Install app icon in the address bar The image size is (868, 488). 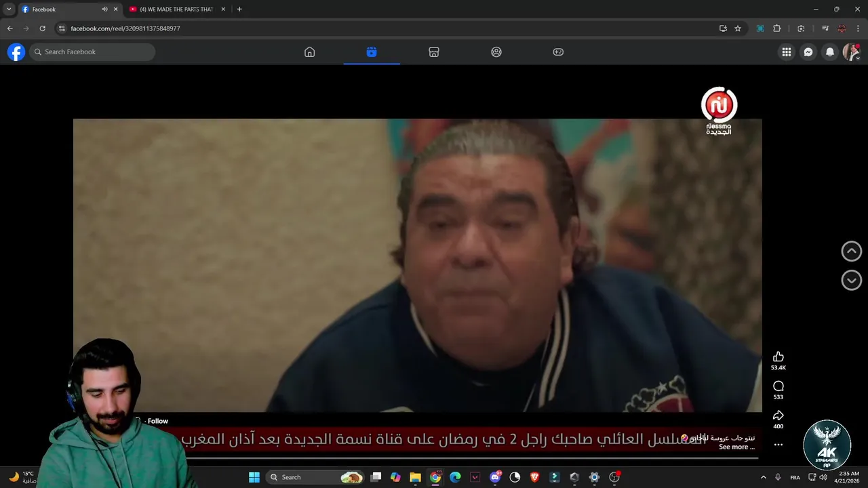click(723, 28)
